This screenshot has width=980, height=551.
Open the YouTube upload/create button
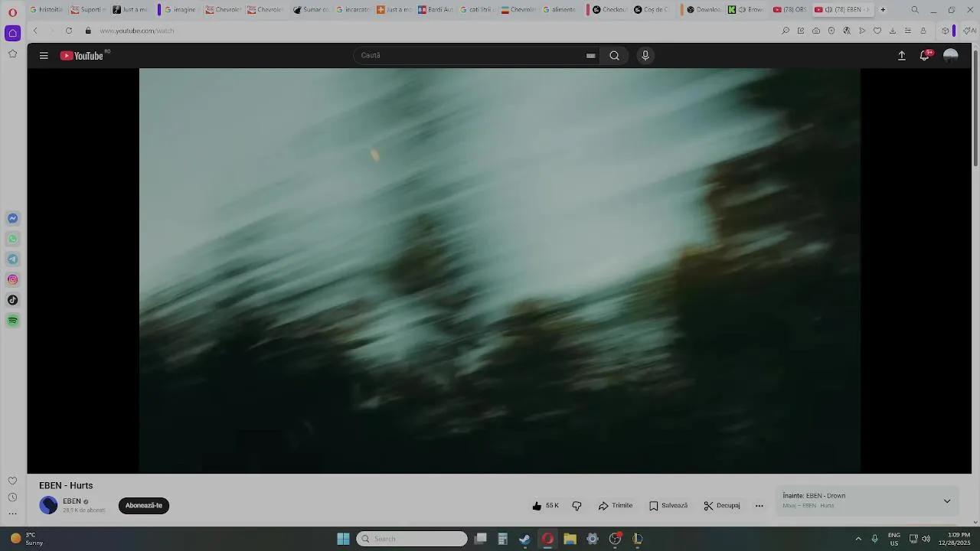pyautogui.click(x=902, y=55)
